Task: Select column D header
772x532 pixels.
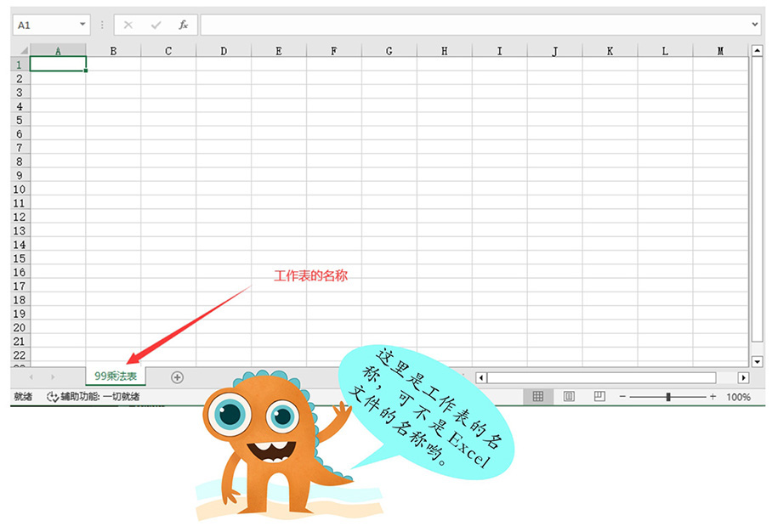Action: click(x=224, y=51)
